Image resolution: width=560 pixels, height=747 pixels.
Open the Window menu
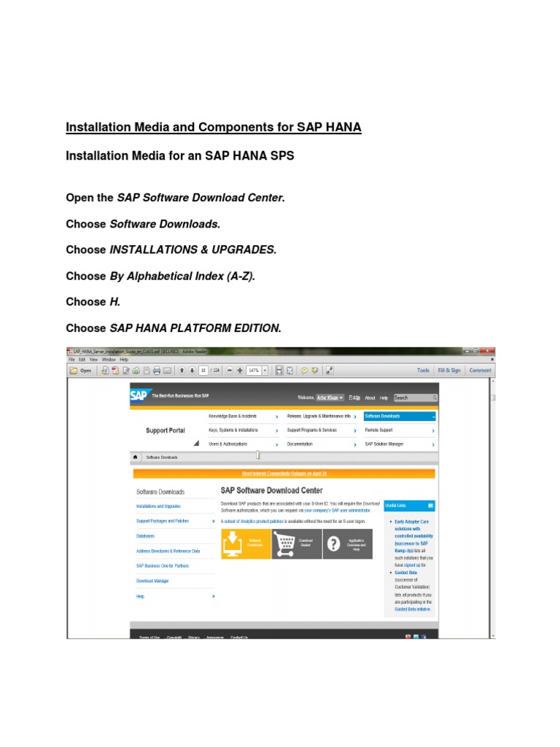point(109,360)
